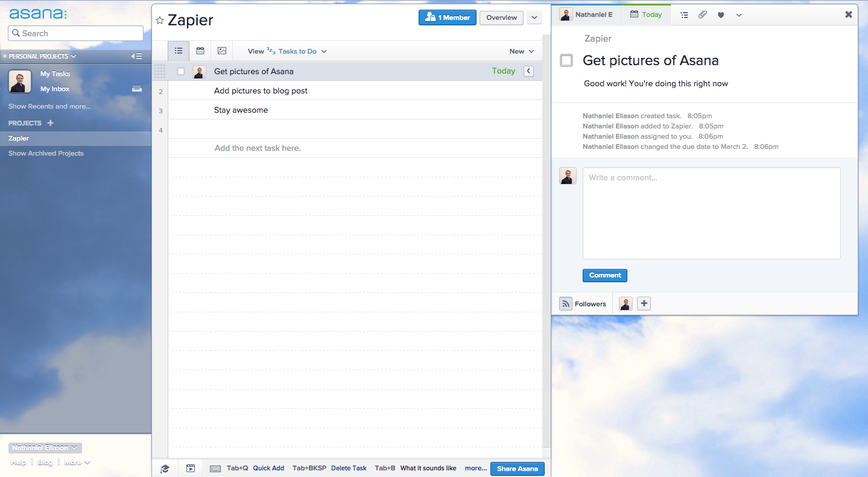Screen dimensions: 868x477
Task: Click the user avatar in sidebar
Action: pyautogui.click(x=20, y=81)
